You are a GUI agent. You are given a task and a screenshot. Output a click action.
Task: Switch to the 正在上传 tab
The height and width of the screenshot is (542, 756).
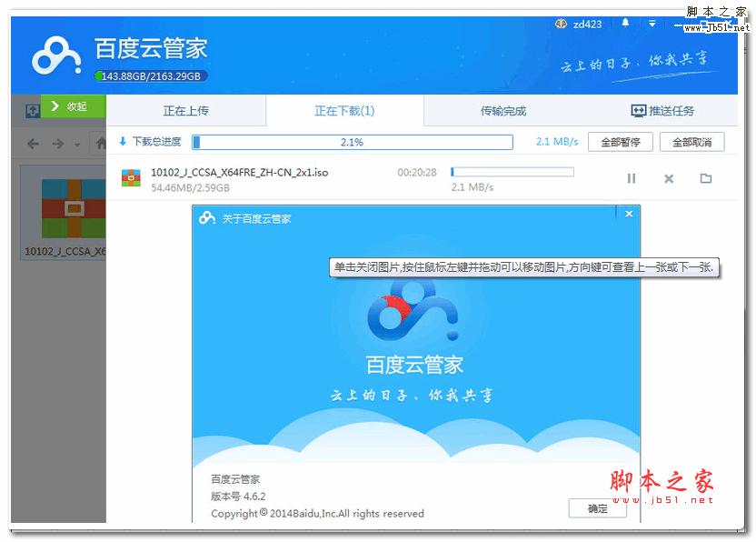pos(186,111)
